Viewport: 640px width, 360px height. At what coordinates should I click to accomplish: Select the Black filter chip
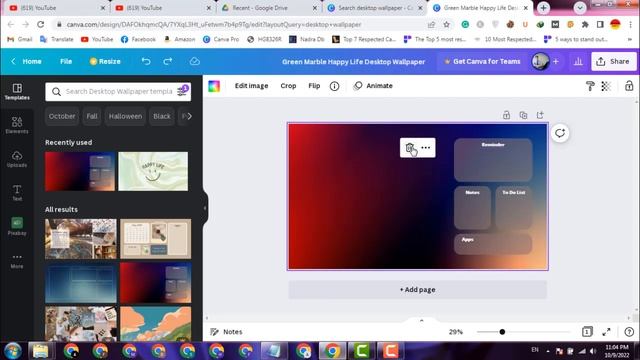coord(162,116)
